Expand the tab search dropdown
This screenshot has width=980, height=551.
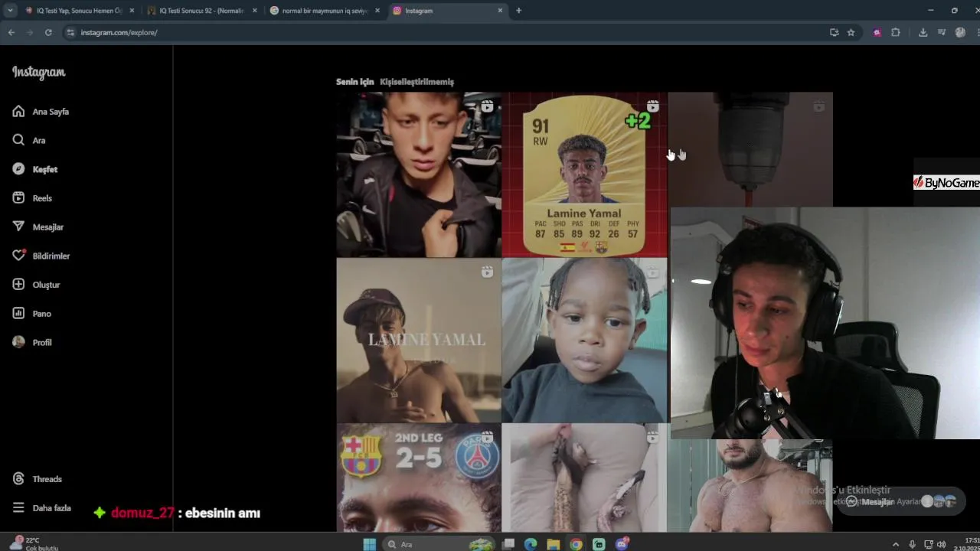(10, 11)
